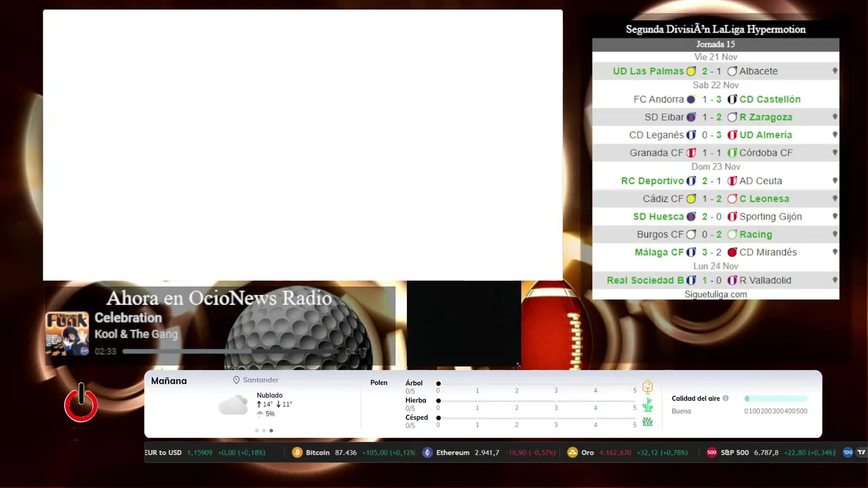Click the air quality index bar
The image size is (868, 488).
tap(776, 399)
